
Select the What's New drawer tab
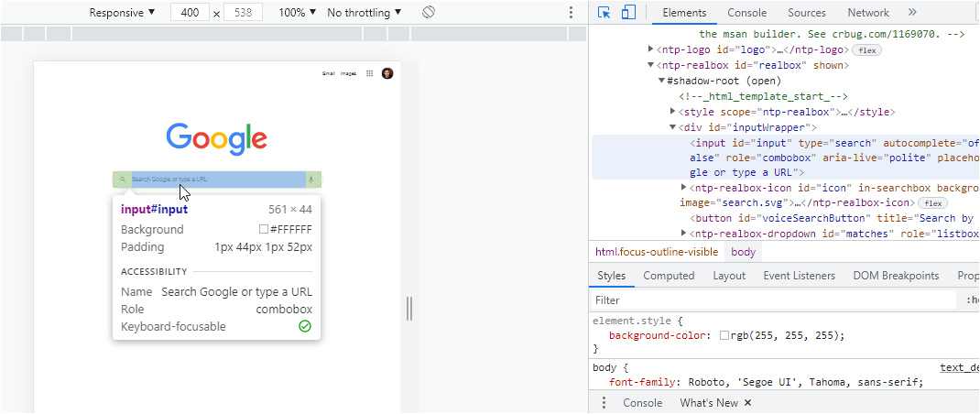709,403
